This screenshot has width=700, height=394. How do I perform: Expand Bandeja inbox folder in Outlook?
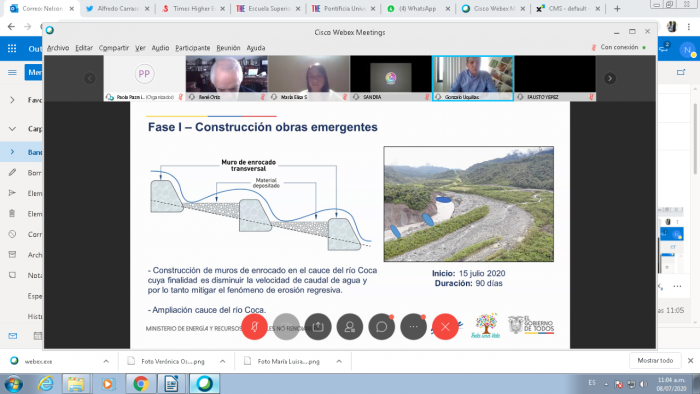(x=12, y=152)
